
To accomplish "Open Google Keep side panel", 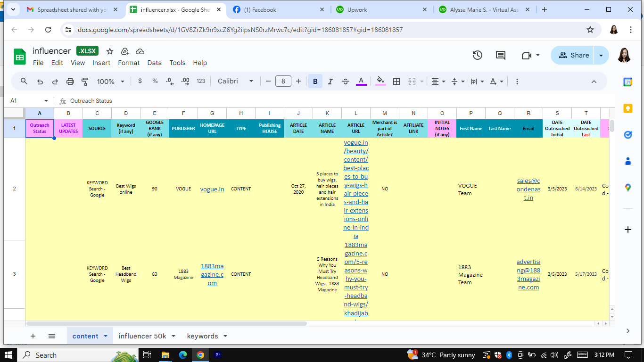I will click(x=628, y=108).
